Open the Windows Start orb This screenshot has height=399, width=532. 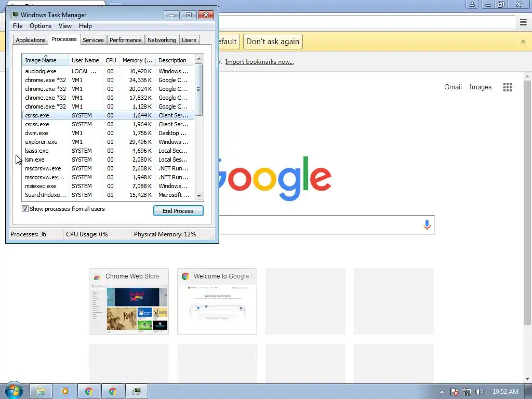[x=14, y=391]
